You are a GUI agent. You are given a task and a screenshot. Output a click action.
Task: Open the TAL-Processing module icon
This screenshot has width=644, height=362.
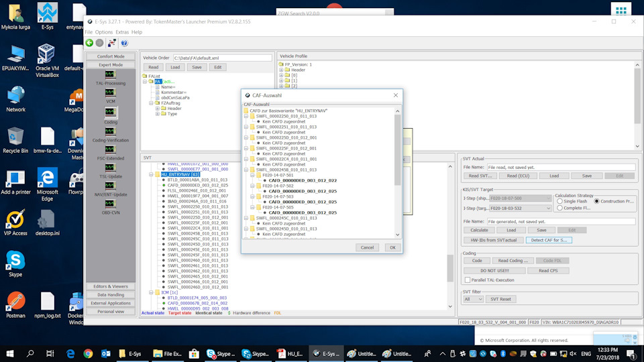pos(110,74)
